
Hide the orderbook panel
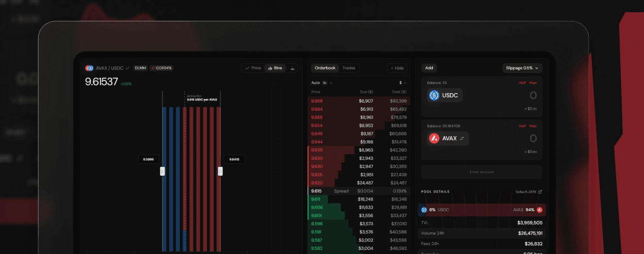397,68
